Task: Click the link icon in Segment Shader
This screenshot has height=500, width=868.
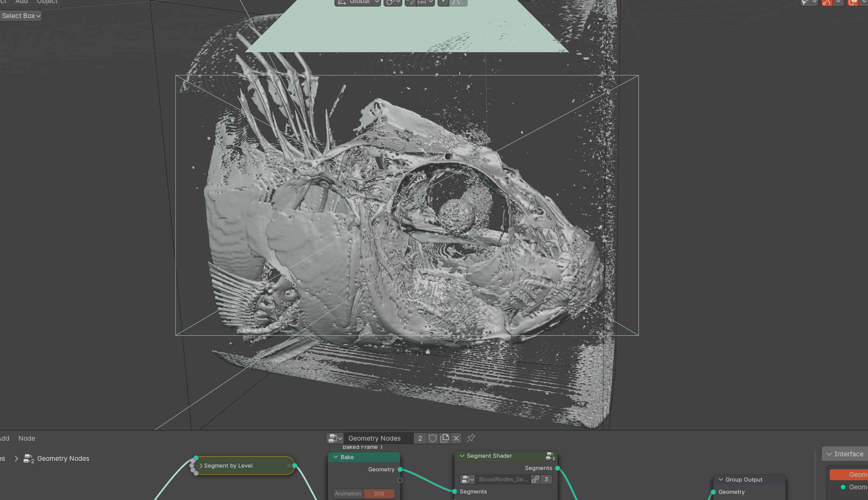Action: click(x=535, y=479)
